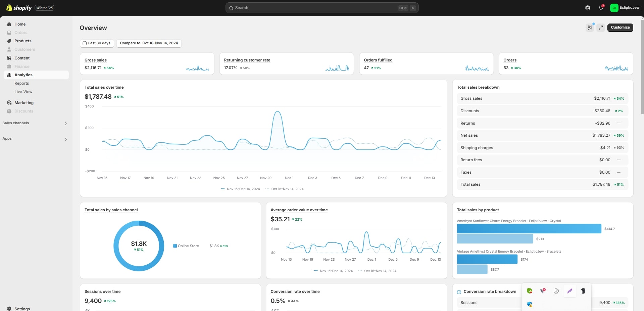This screenshot has width=644, height=311.
Task: Open the Sidekick assistant face icon
Action: click(588, 8)
